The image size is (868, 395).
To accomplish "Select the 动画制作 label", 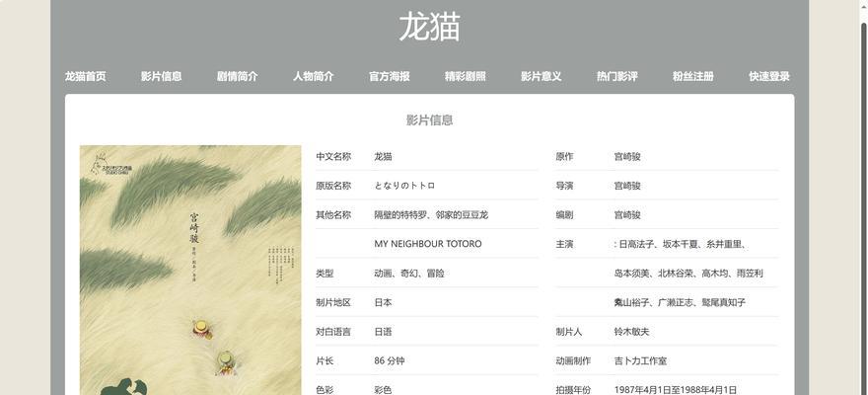I will [x=573, y=360].
